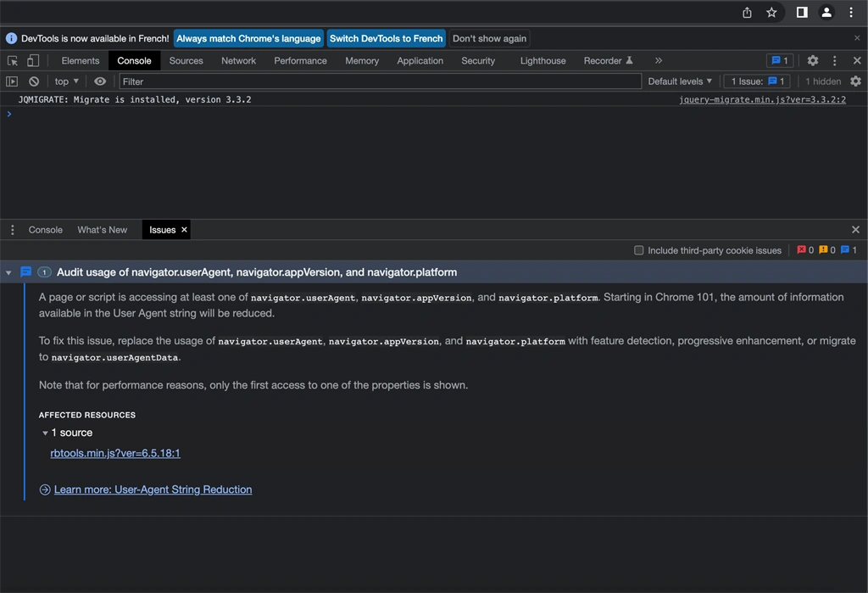The height and width of the screenshot is (593, 868).
Task: Switch to the Network tab
Action: click(x=238, y=60)
